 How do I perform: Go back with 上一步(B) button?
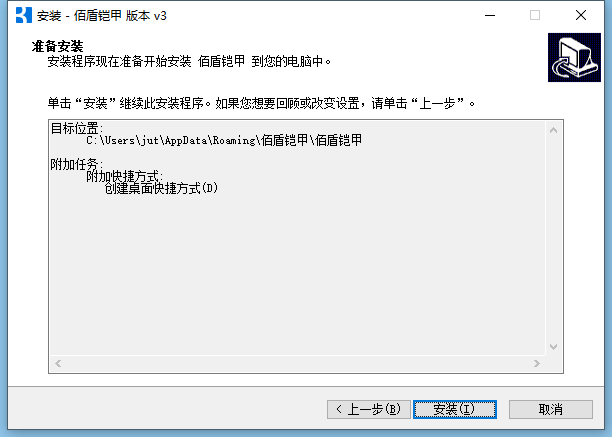(368, 409)
